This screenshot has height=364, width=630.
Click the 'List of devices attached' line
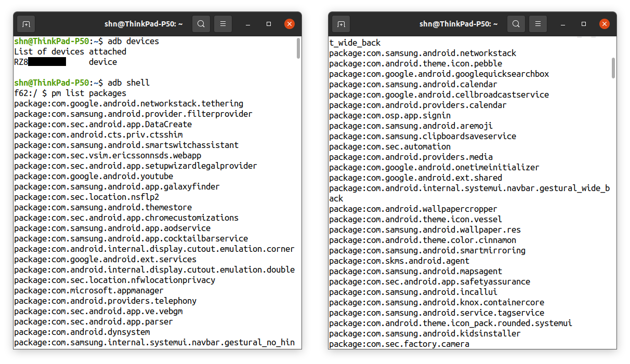[x=70, y=51]
